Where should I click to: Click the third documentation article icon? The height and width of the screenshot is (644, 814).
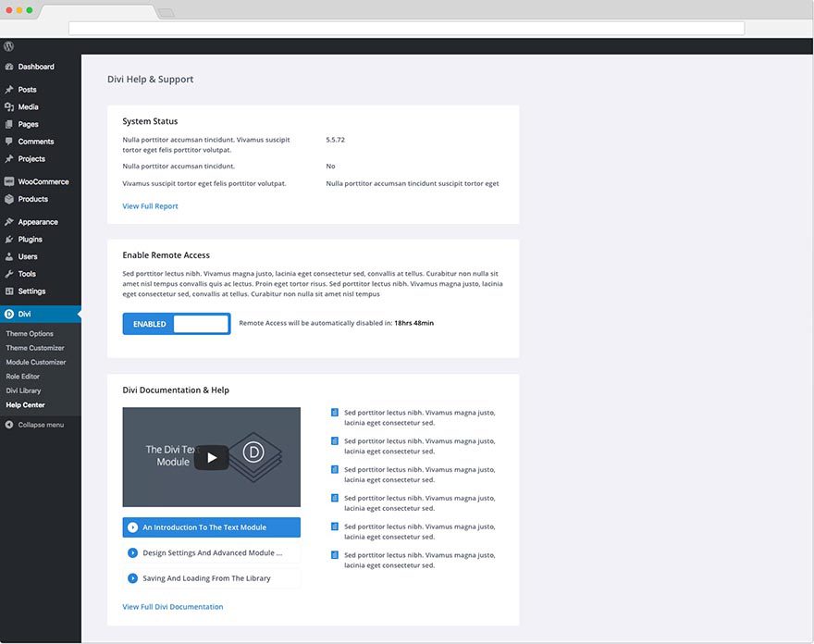point(335,469)
